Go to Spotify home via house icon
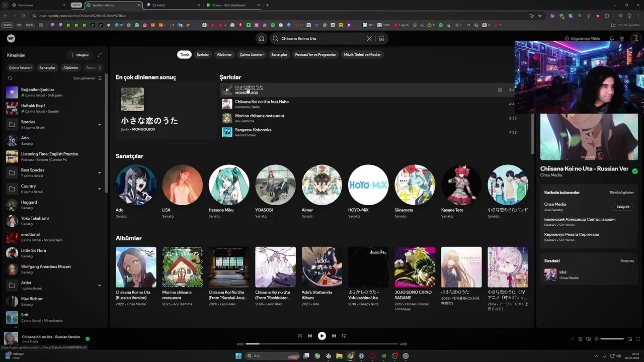The width and height of the screenshot is (644, 362). coord(261,39)
